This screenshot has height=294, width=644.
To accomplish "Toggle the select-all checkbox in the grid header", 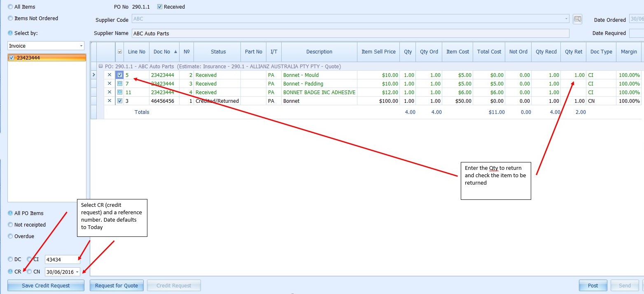I will (120, 52).
